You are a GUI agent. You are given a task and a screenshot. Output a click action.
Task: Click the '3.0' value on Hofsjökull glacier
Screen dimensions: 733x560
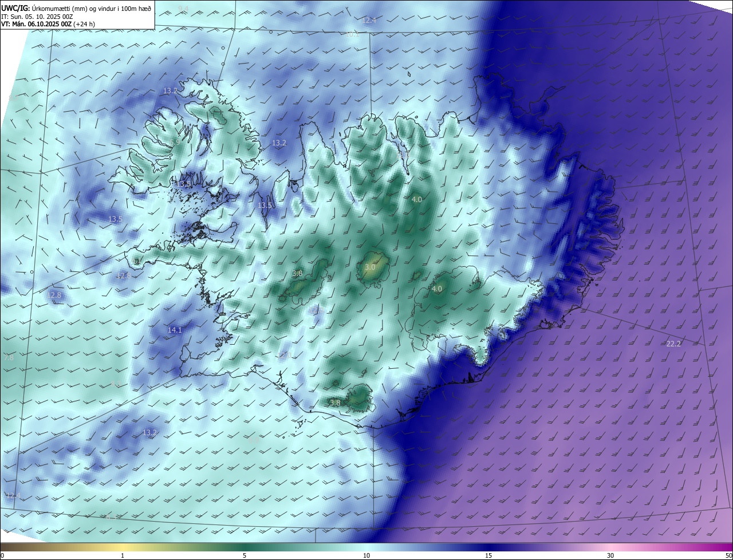click(x=370, y=267)
